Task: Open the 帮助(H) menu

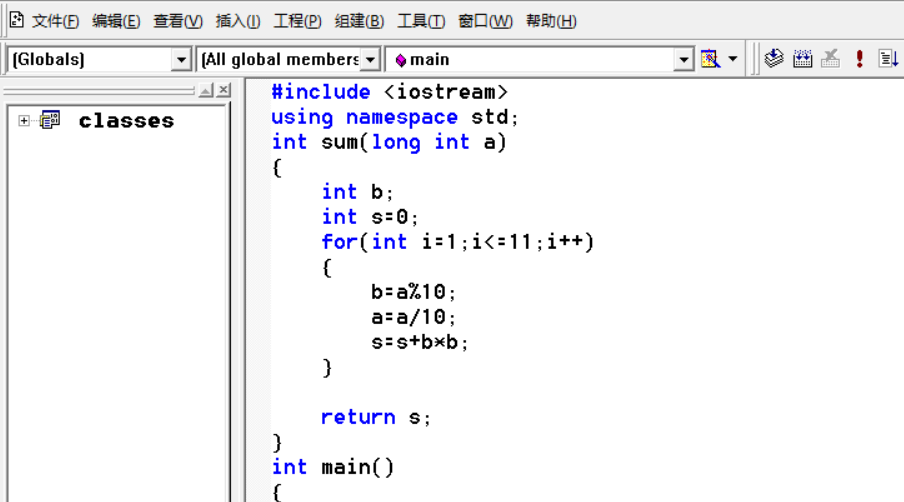Action: tap(551, 21)
